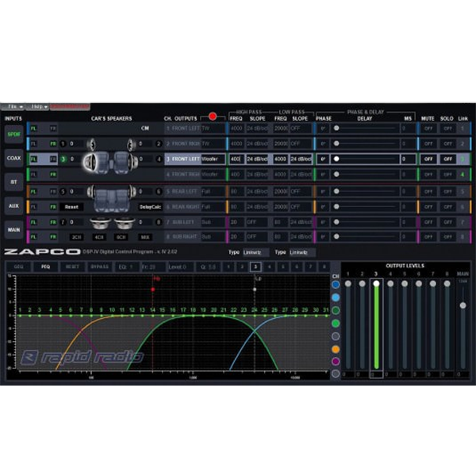Open low pass slope dropdown for Sub Left

coord(301,222)
